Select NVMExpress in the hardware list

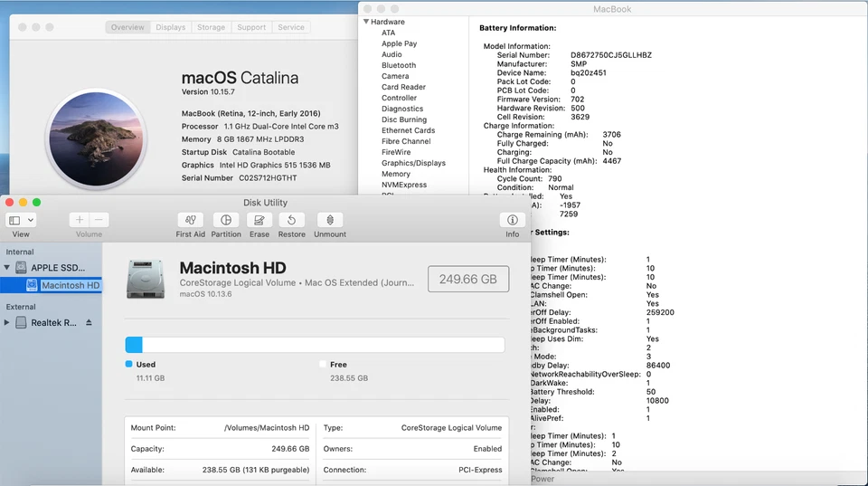[404, 185]
